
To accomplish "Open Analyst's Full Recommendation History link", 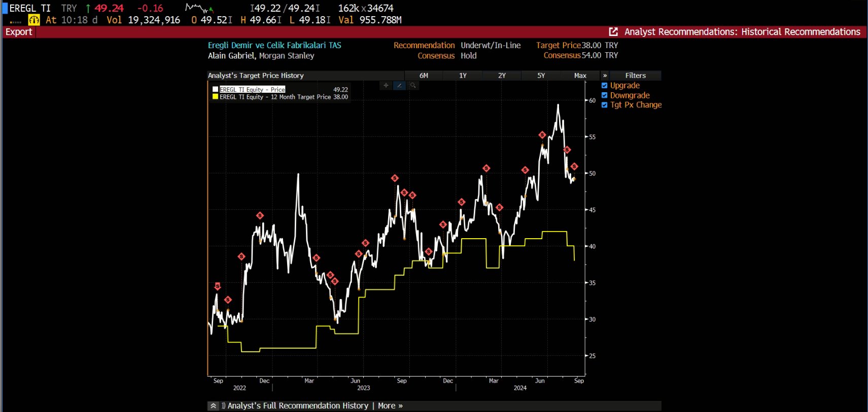I will coord(298,406).
